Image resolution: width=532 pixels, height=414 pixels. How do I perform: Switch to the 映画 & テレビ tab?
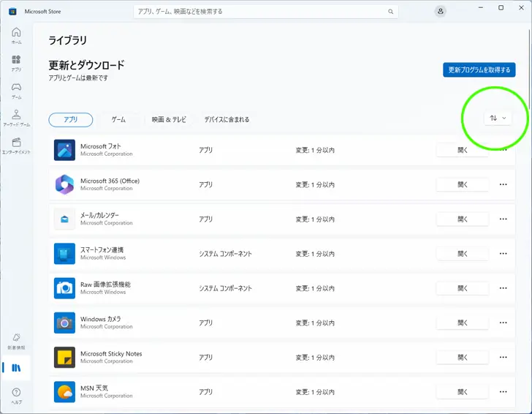pos(169,119)
